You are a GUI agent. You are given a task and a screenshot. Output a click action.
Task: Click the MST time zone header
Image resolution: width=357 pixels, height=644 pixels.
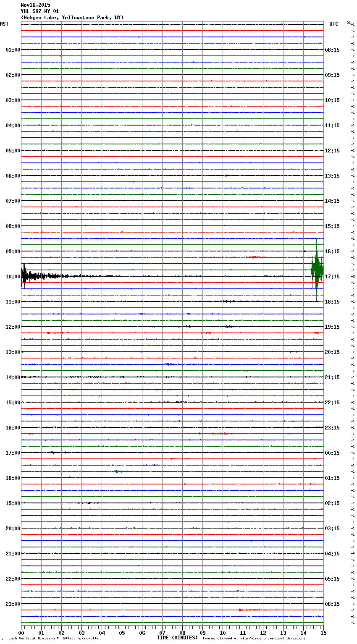coord(4,24)
